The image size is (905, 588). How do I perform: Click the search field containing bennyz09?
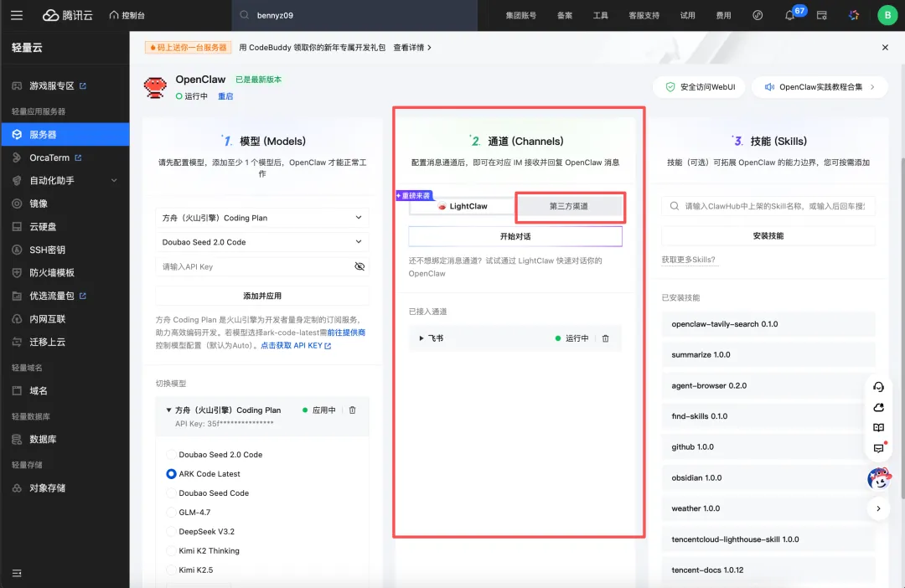click(x=354, y=15)
